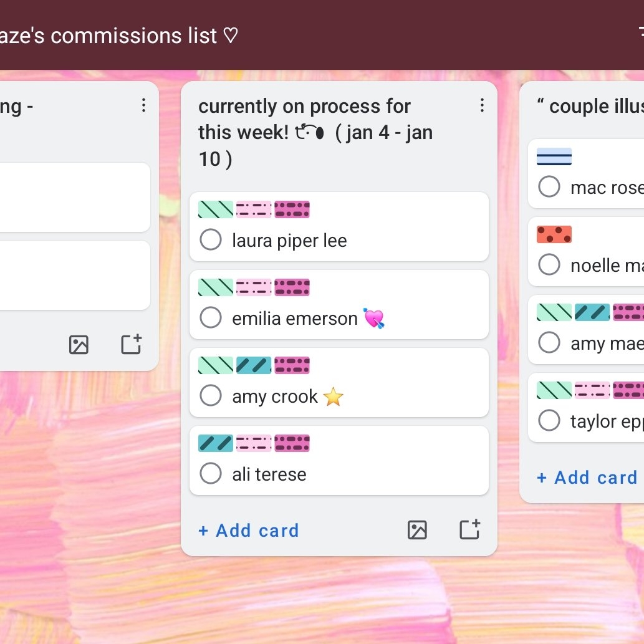Mark emilia emerson card complete
This screenshot has width=644, height=644.
coord(211,319)
